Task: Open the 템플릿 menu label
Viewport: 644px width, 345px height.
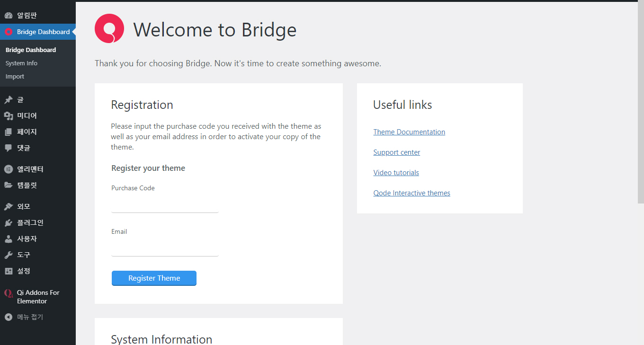Action: point(27,185)
